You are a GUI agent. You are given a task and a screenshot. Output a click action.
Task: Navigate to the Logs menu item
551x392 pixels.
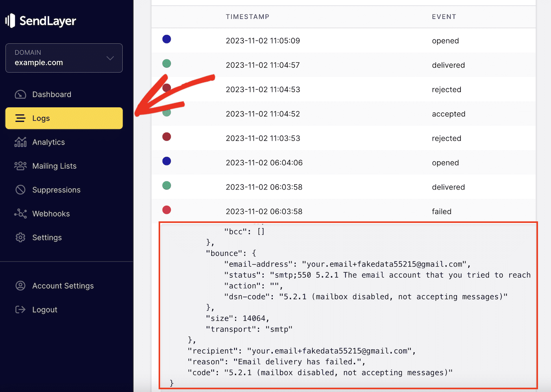point(41,118)
